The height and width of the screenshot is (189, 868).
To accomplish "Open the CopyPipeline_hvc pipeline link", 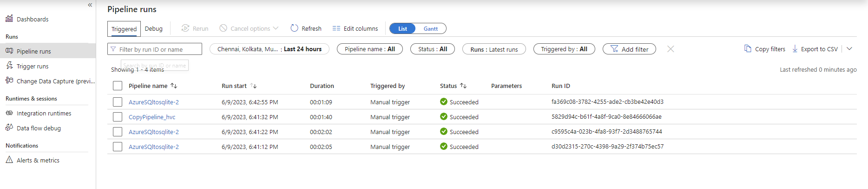I will click(152, 117).
